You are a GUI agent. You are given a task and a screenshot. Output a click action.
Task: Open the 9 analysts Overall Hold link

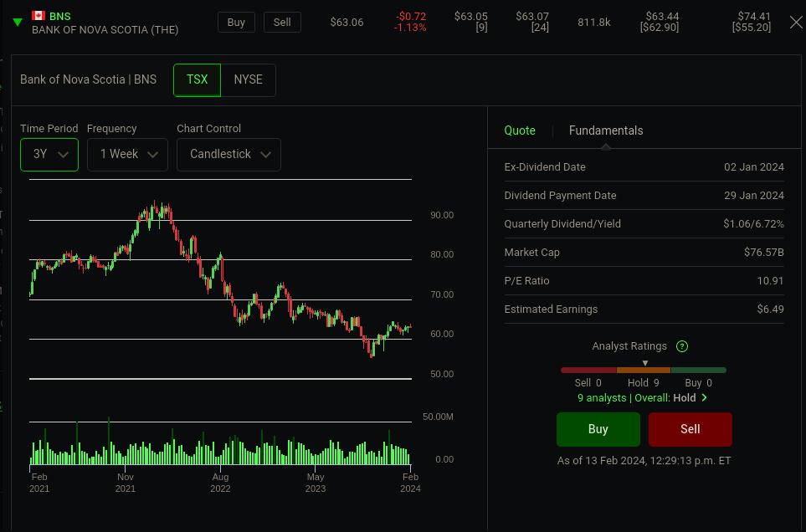(643, 397)
